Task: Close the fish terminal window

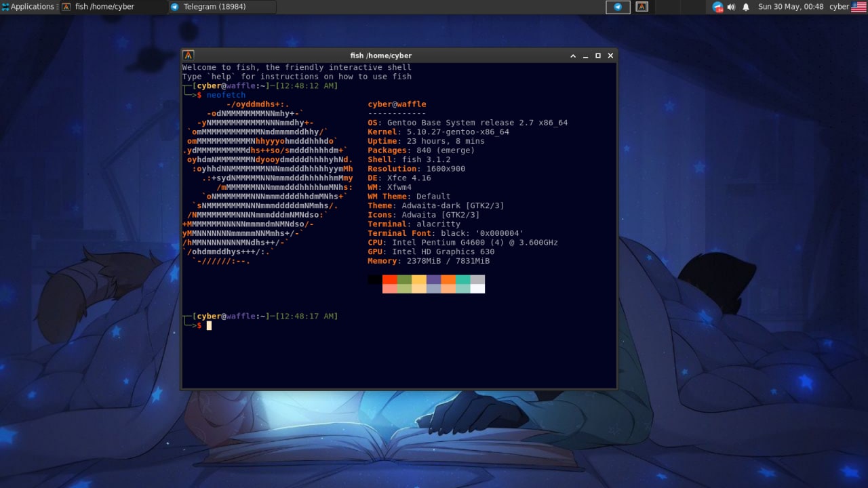Action: [610, 56]
